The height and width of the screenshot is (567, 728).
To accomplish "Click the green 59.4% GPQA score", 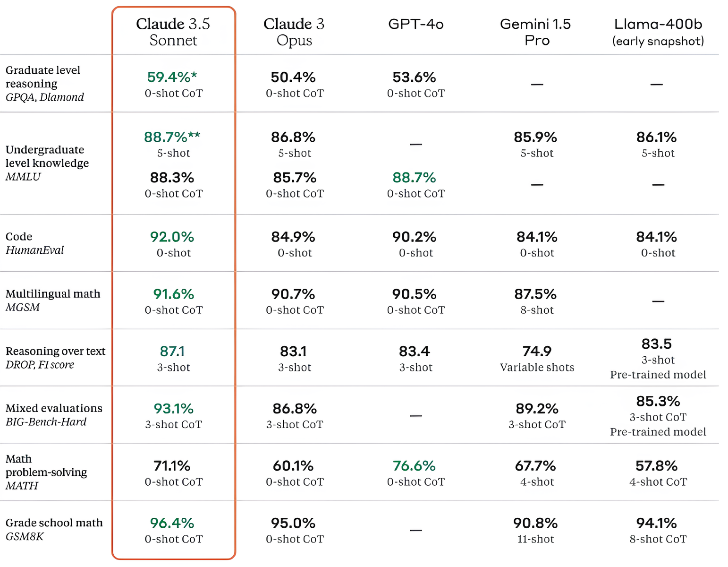I will 172,77.
